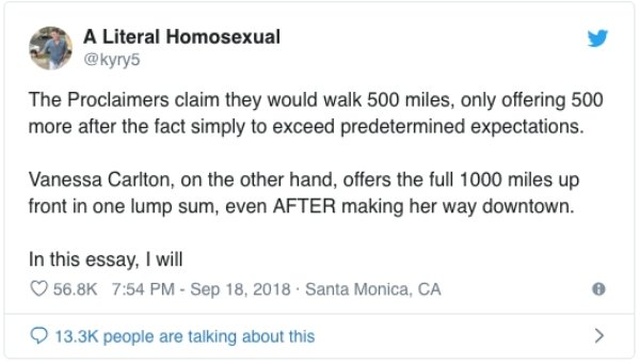
Task: Click the 56.8K likes count
Action: [x=75, y=289]
